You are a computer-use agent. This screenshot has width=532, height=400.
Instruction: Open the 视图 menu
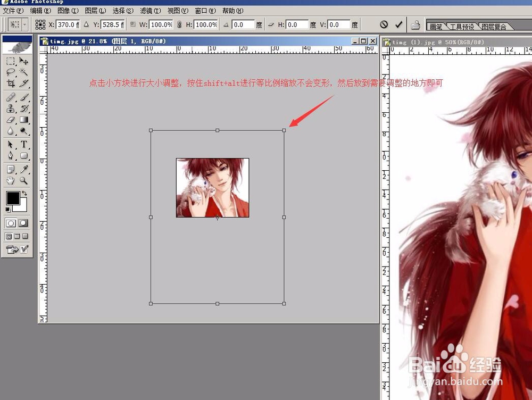178,11
